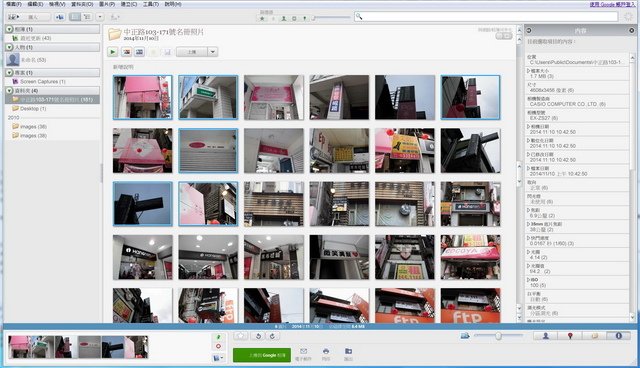Screen dimensions: 640x368
Task: Open the People panel via the person icon
Action: pyautogui.click(x=545, y=336)
